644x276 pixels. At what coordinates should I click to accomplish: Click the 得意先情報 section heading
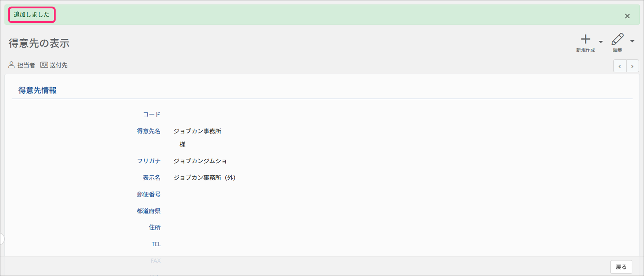coord(37,91)
